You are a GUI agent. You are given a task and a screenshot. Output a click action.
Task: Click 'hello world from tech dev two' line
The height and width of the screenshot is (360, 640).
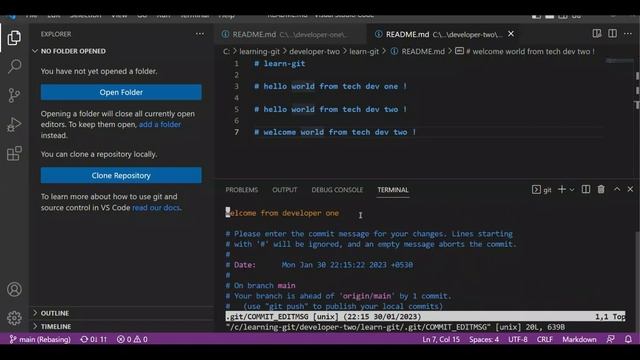point(330,109)
